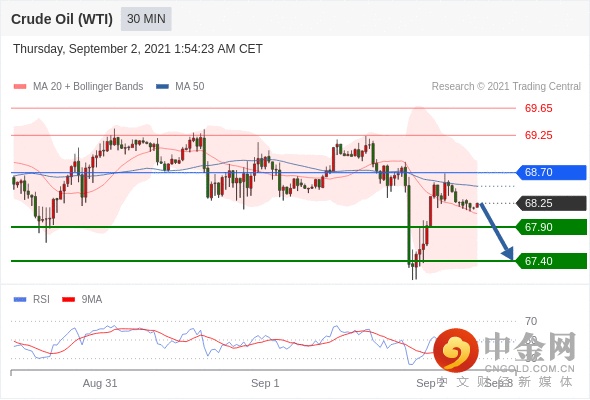Click the Crude Oil (WTI) title
The image size is (590, 400).
point(62,19)
